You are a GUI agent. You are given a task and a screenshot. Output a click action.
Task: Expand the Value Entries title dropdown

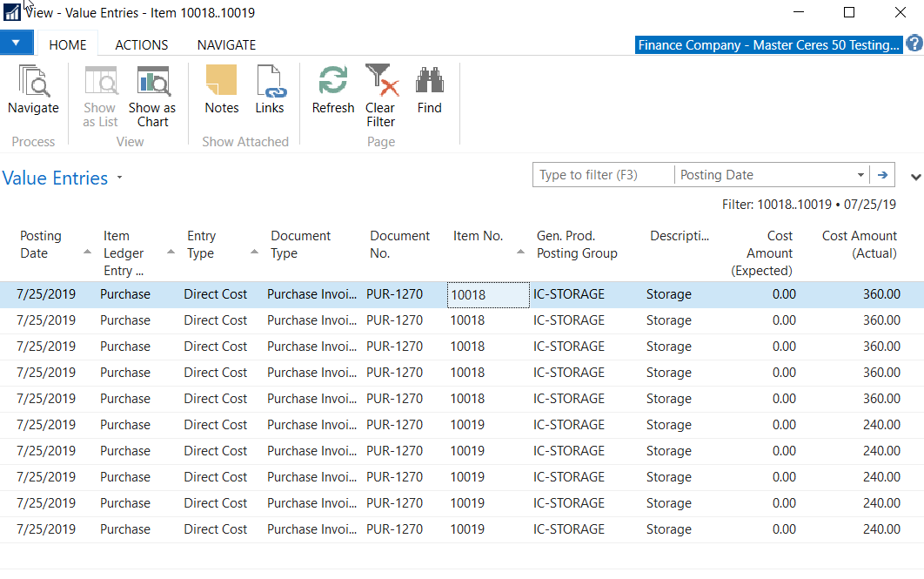click(119, 178)
